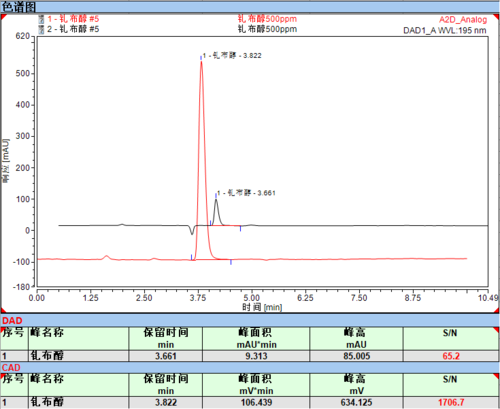Click the S/N column header in the CAD table
500x409 pixels.
point(450,385)
